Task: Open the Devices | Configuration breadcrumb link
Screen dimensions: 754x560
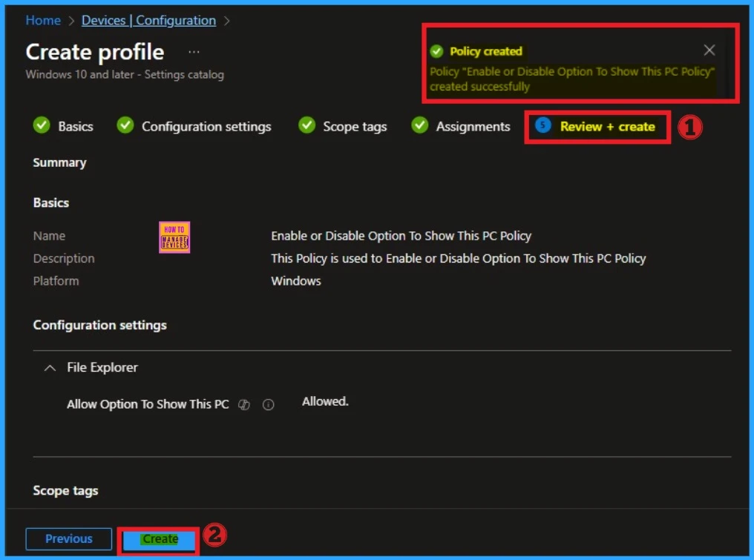Action: coord(148,20)
